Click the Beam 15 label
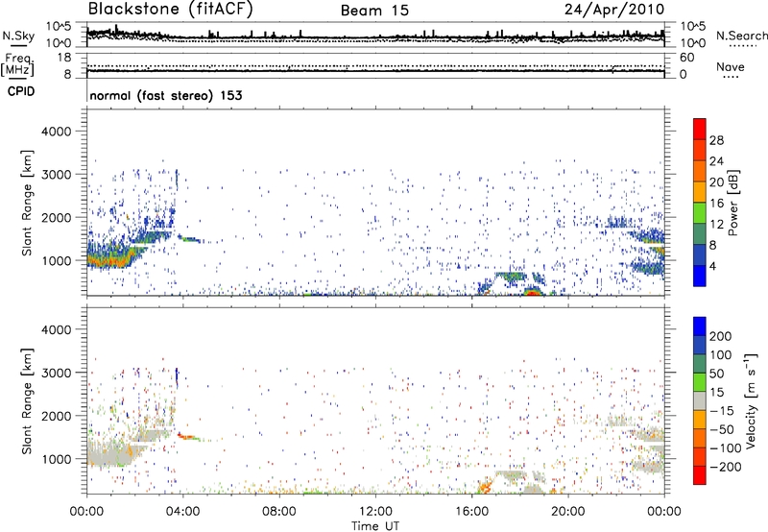Viewport: 768px width, 532px height. pos(374,11)
